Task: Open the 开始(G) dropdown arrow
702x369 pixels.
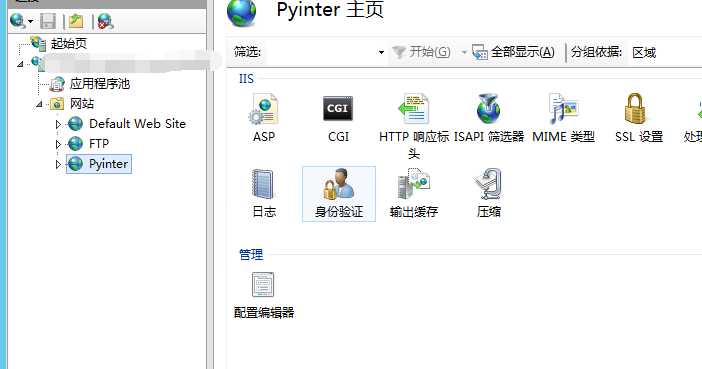Action: point(464,52)
